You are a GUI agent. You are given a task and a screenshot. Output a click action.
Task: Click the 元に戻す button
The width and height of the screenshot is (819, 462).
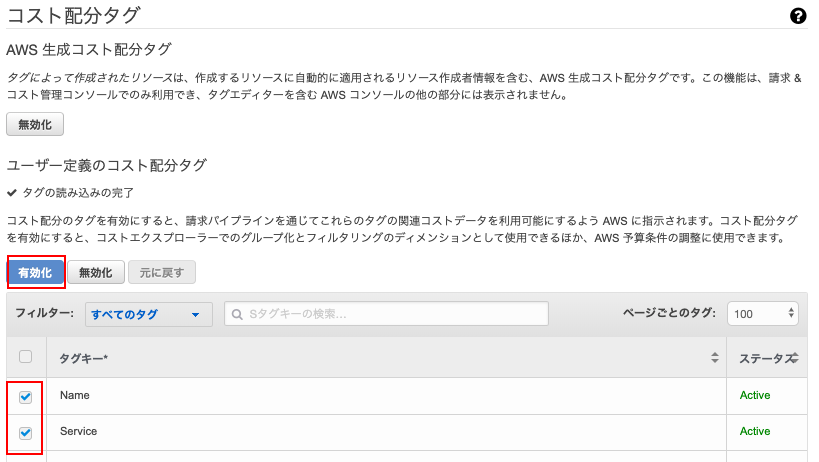(162, 272)
